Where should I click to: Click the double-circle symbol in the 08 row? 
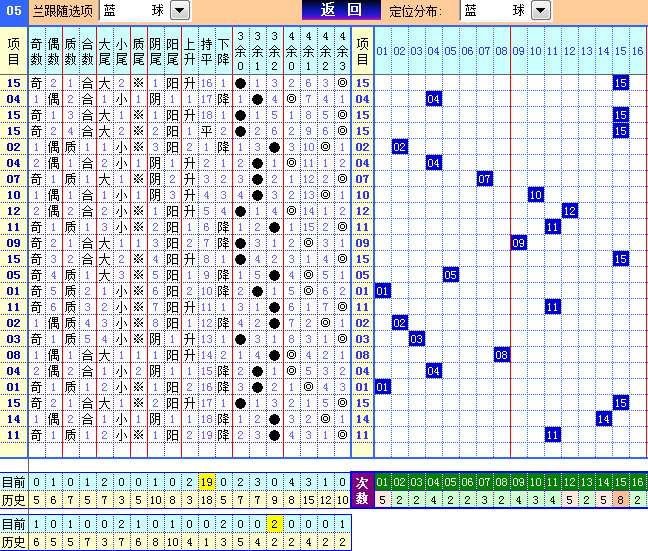(x=291, y=355)
